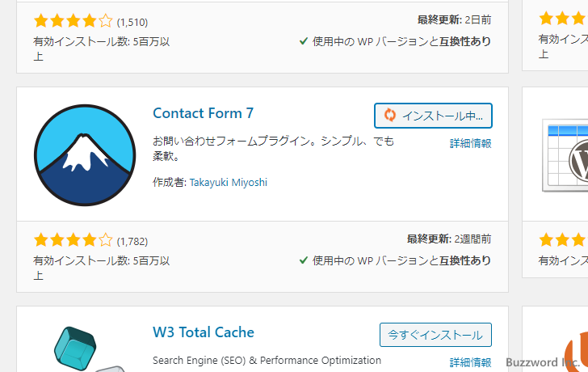The image size is (588, 372).
Task: Visit author Takayuki Miyoshi's link
Action: 228,182
